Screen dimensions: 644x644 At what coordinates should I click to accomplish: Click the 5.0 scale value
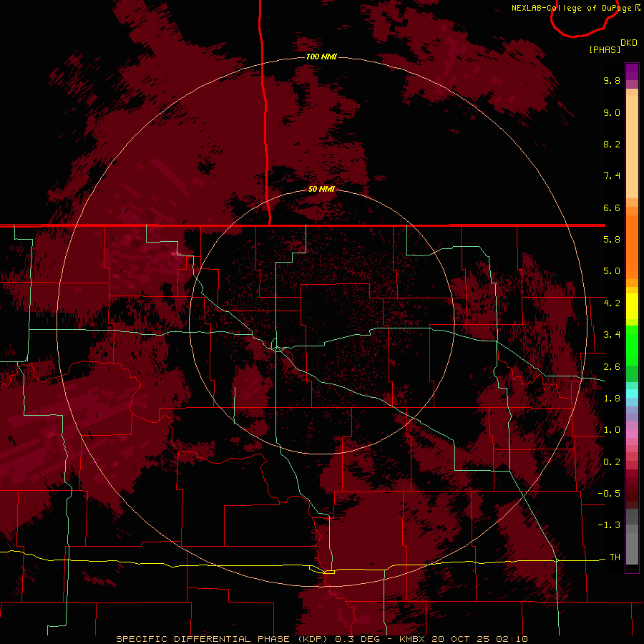click(612, 271)
